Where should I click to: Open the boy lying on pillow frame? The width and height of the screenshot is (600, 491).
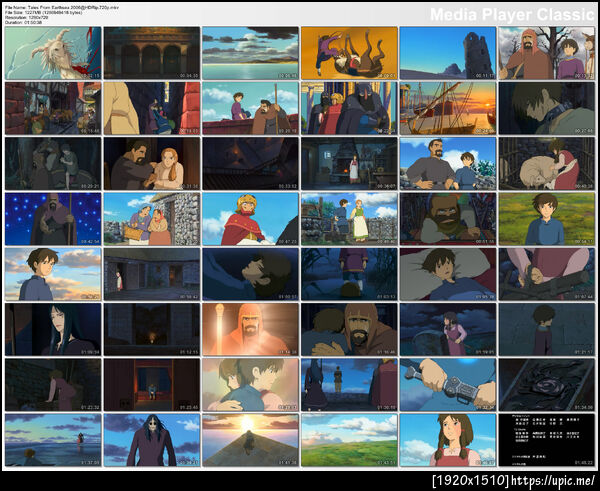(448, 274)
